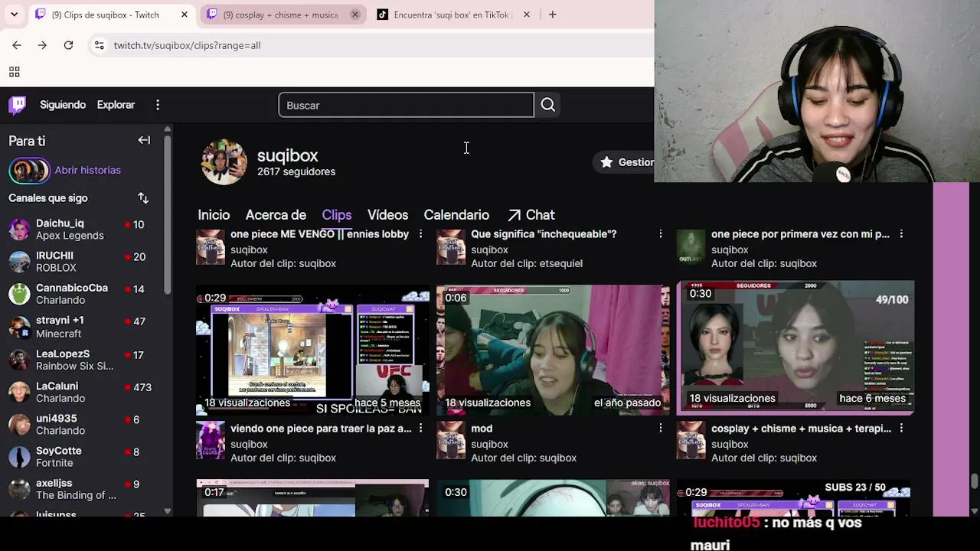Click the page vertical scrollbar thumb
Image resolution: width=980 pixels, height=551 pixels.
click(974, 481)
